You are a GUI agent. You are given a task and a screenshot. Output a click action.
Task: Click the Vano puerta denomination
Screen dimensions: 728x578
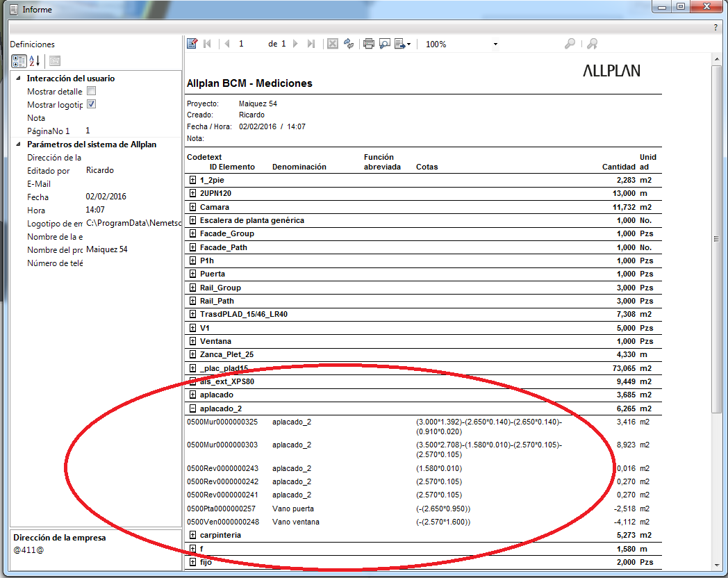pos(293,509)
